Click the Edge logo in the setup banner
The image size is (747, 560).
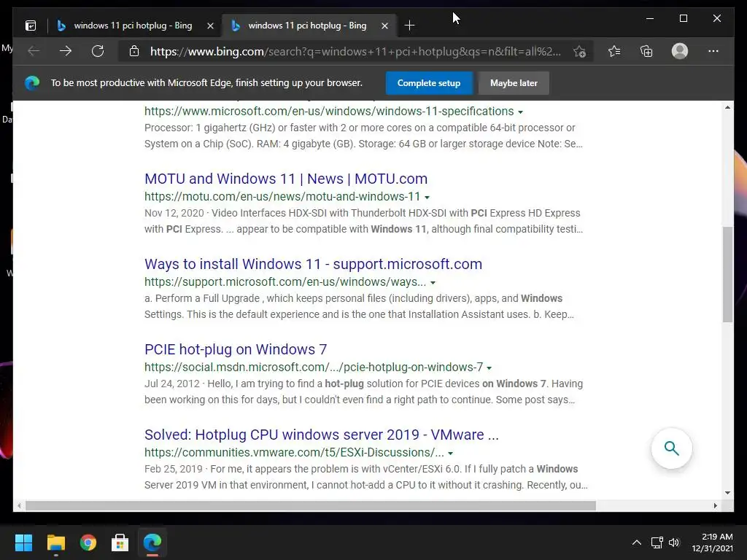coord(32,83)
